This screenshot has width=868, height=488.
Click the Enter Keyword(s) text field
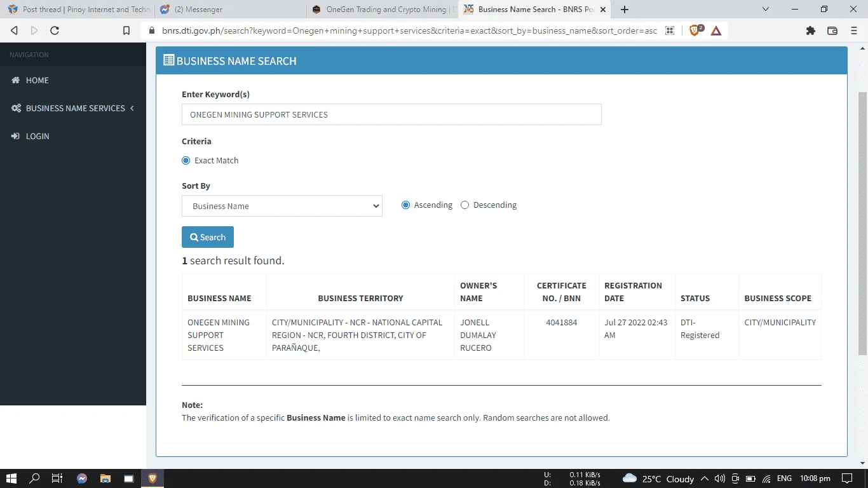[391, 114]
